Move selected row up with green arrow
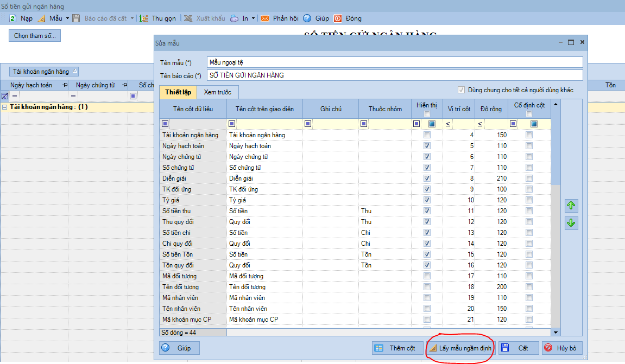The image size is (625, 364). pos(571,206)
